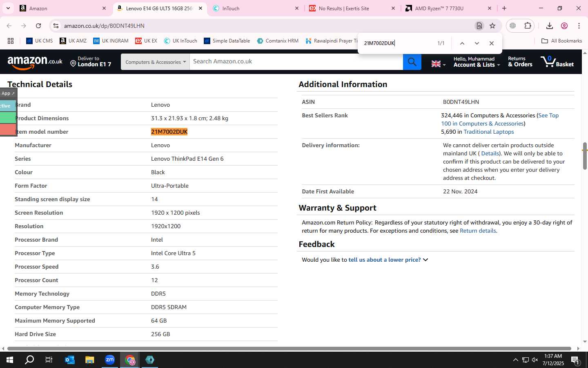
Task: Click the muted volume tray icon
Action: (535, 360)
